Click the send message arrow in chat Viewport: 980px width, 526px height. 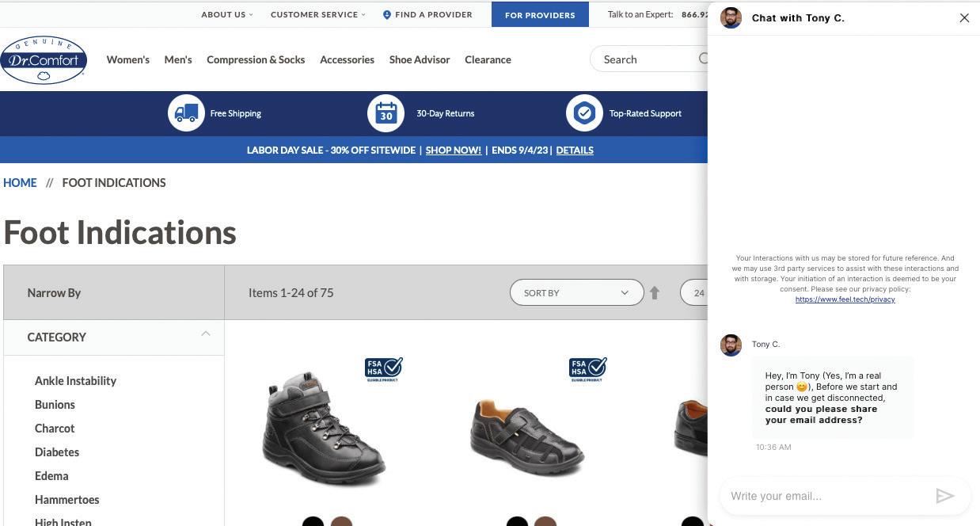point(944,496)
